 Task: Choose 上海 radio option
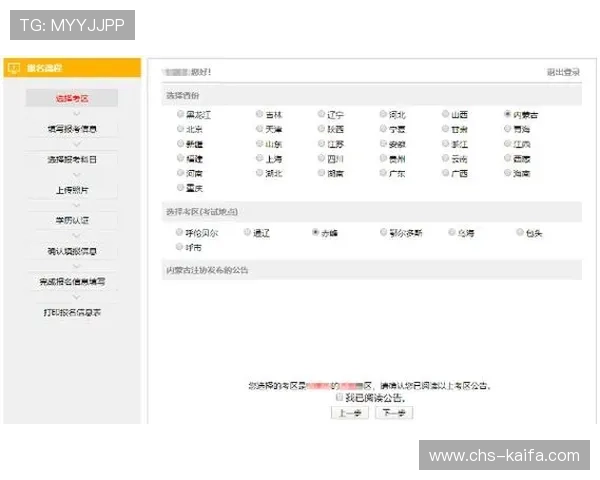[259, 158]
